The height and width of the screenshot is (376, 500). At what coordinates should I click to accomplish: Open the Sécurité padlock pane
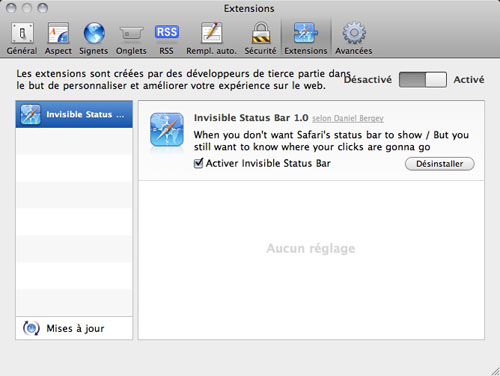260,38
